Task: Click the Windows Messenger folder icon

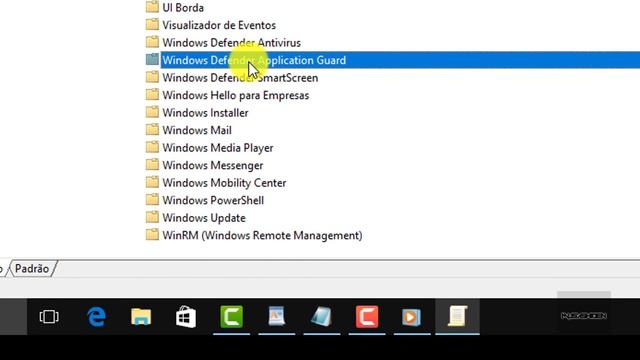Action: point(152,165)
